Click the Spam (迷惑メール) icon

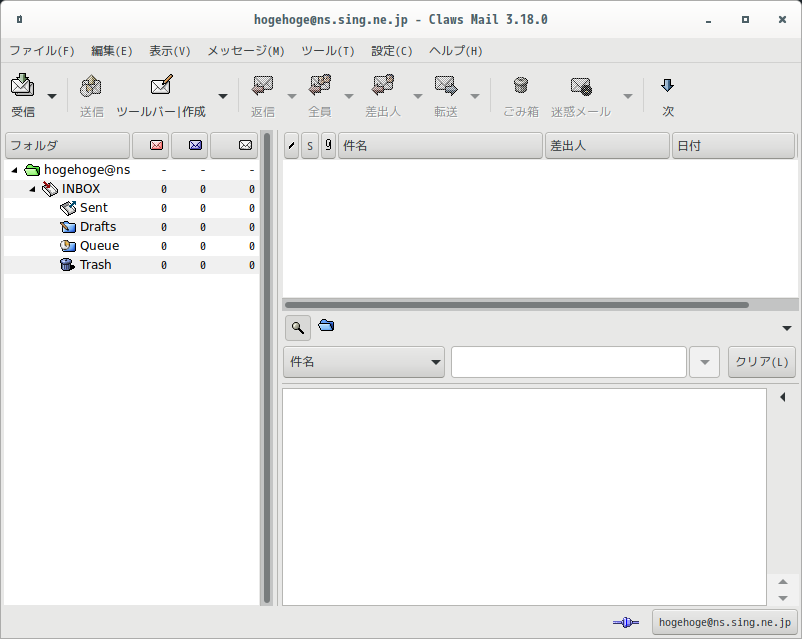(x=581, y=86)
